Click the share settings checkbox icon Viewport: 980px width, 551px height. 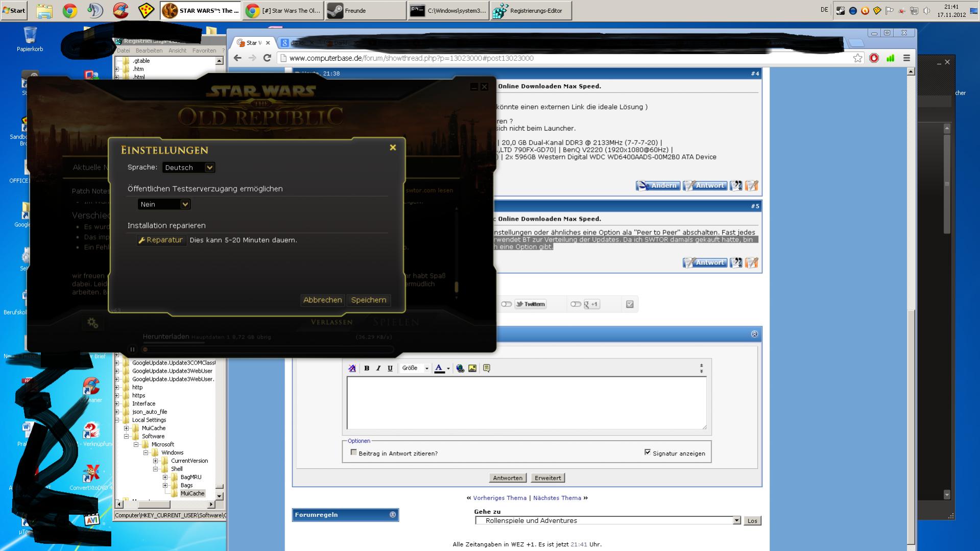[630, 304]
